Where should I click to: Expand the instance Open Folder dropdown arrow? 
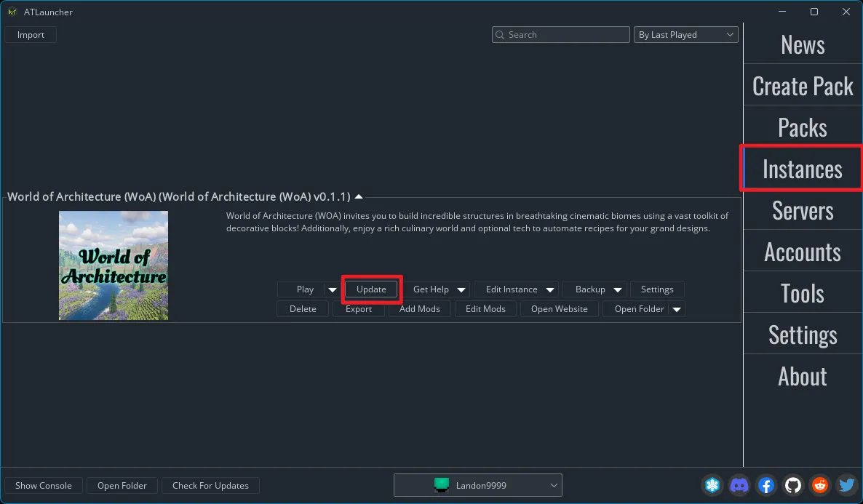pos(677,309)
